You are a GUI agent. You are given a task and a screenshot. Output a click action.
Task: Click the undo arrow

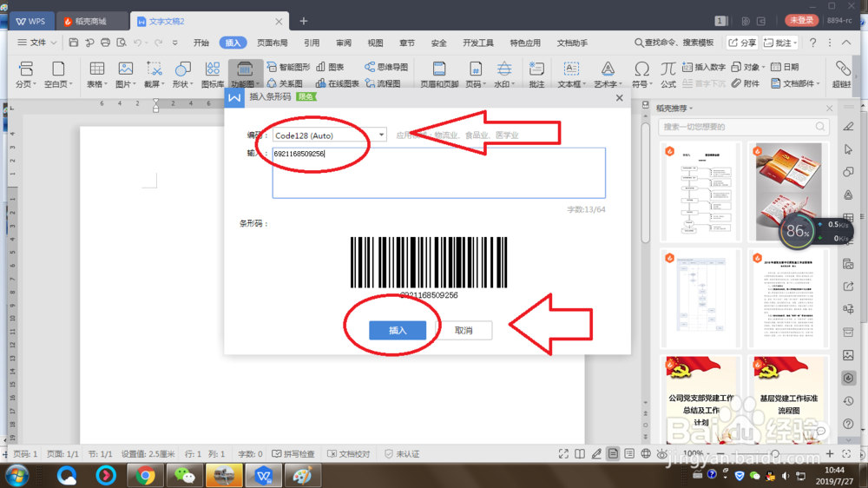137,43
